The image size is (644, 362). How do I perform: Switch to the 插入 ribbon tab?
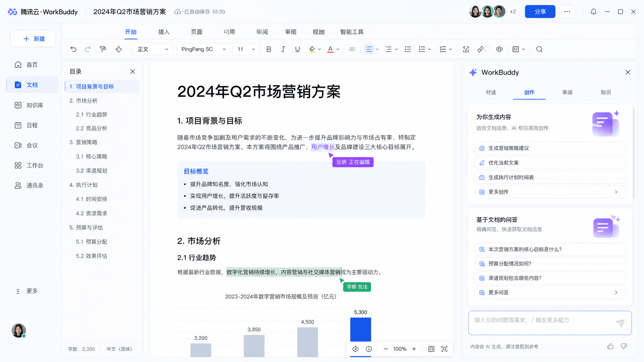(164, 32)
